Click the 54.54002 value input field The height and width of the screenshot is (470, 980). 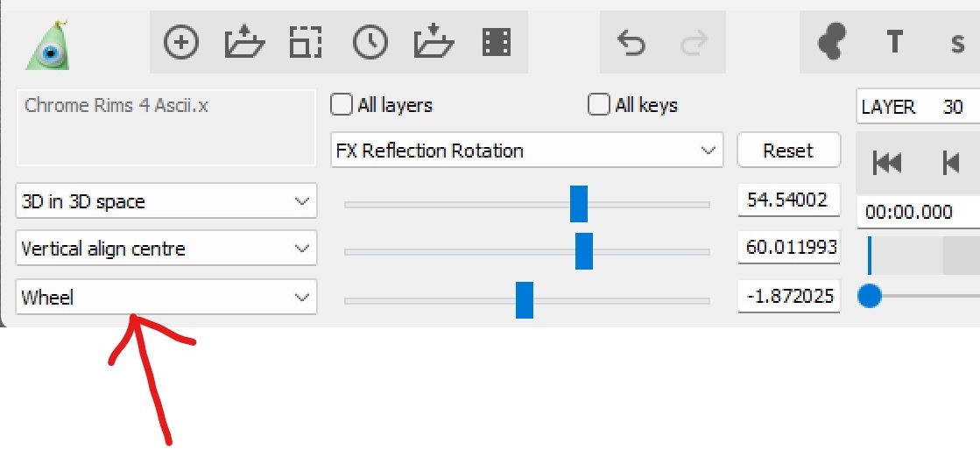coord(787,200)
